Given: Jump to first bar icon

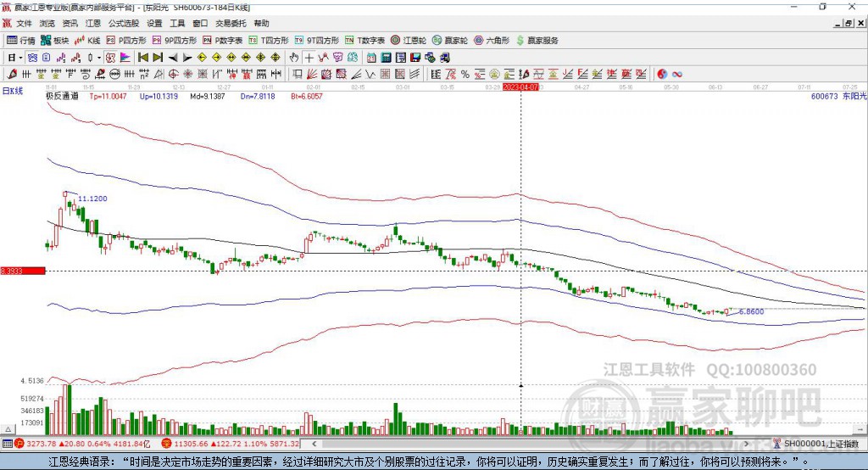Looking at the screenshot, I should point(142,58).
